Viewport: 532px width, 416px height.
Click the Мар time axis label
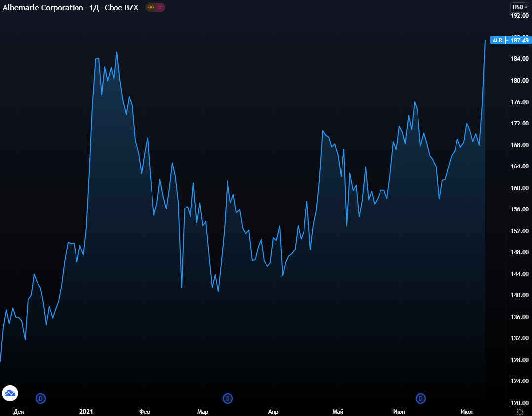pyautogui.click(x=203, y=412)
